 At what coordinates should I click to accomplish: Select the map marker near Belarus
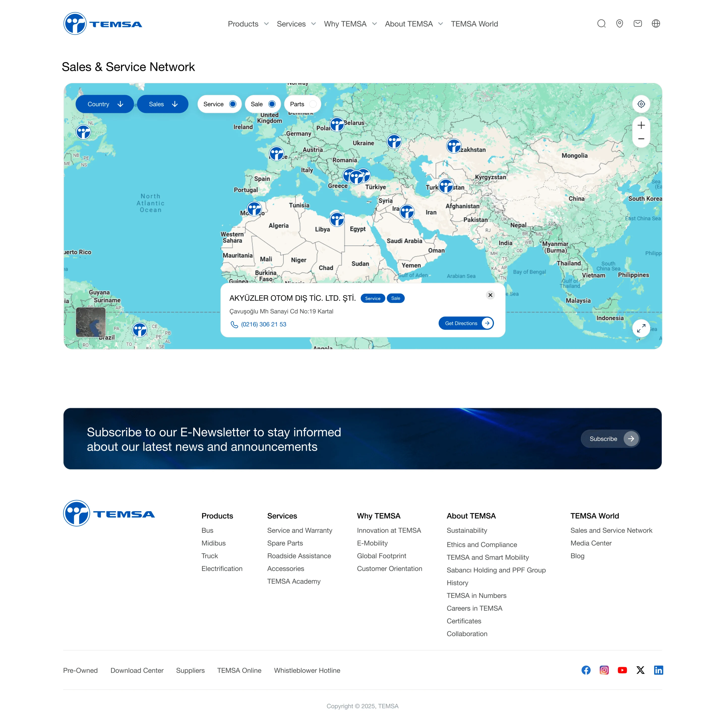[337, 124]
